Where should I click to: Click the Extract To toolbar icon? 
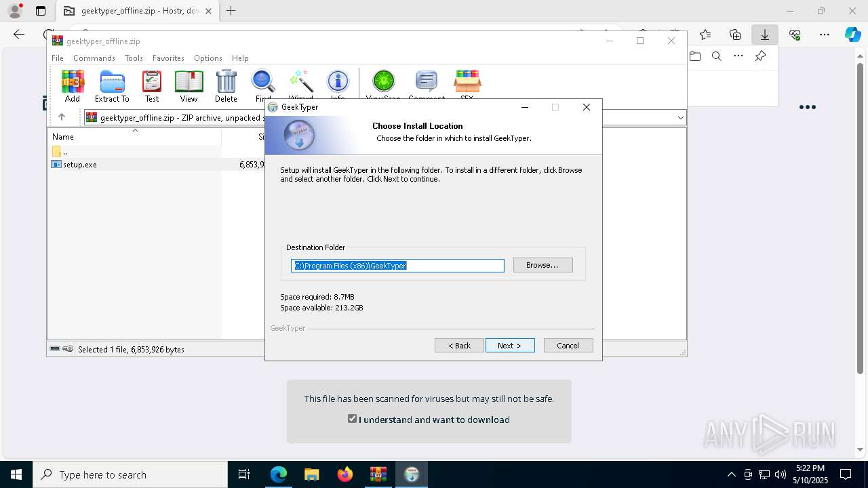(x=112, y=86)
